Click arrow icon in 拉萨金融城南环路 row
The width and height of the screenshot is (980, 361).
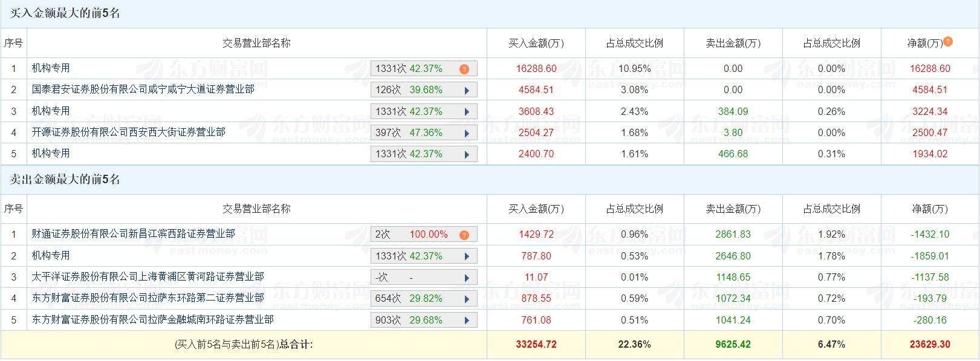tap(467, 320)
